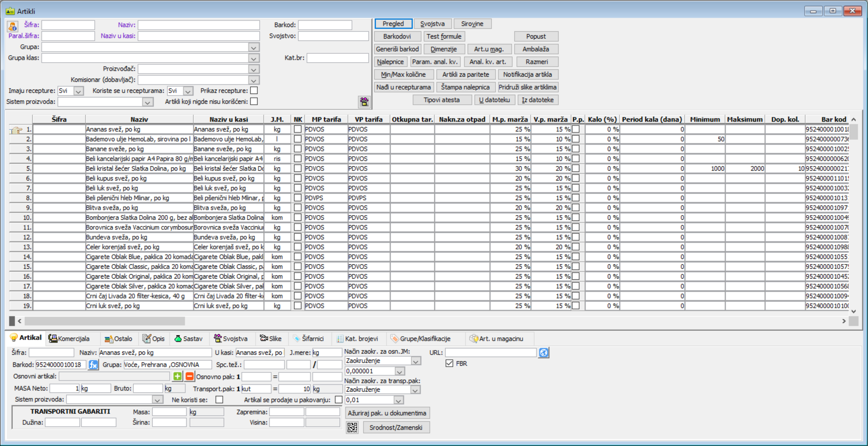This screenshot has width=868, height=446.
Task: Click the horizontal scrollbar thumb under the table
Action: pos(104,321)
